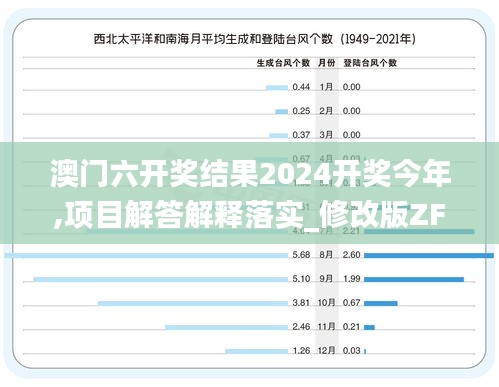This screenshot has width=499, height=387.
Task: Select the 1.26 generated value
Action: (x=301, y=351)
